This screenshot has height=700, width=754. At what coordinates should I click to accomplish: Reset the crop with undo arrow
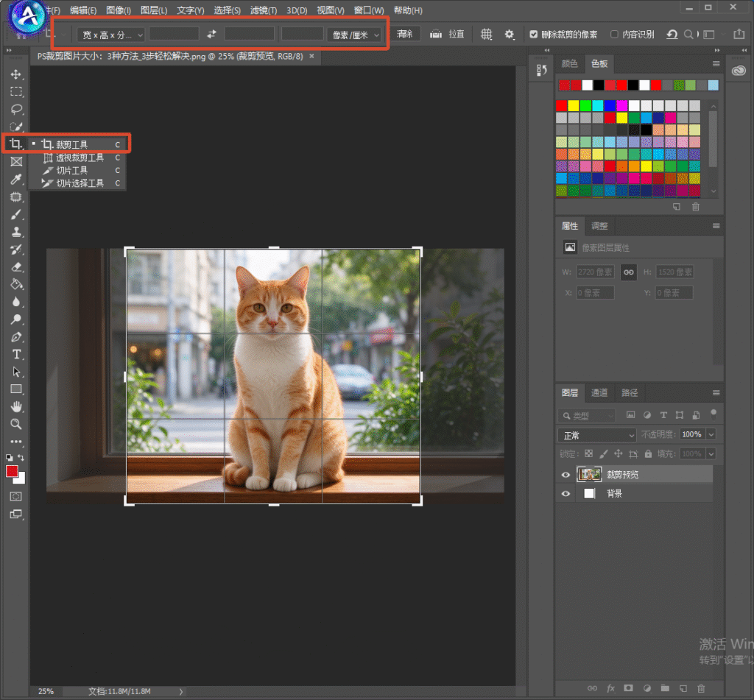tap(672, 34)
